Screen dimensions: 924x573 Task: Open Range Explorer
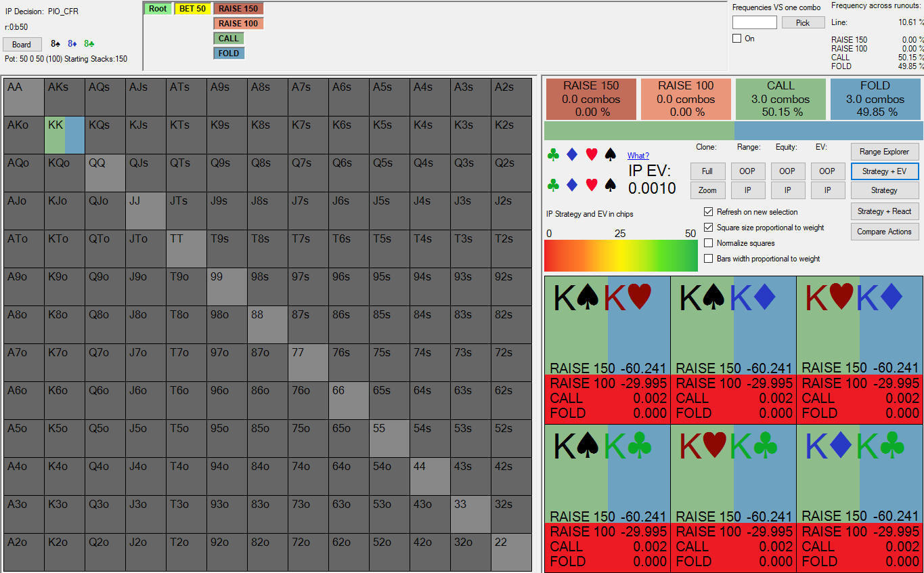coord(885,152)
